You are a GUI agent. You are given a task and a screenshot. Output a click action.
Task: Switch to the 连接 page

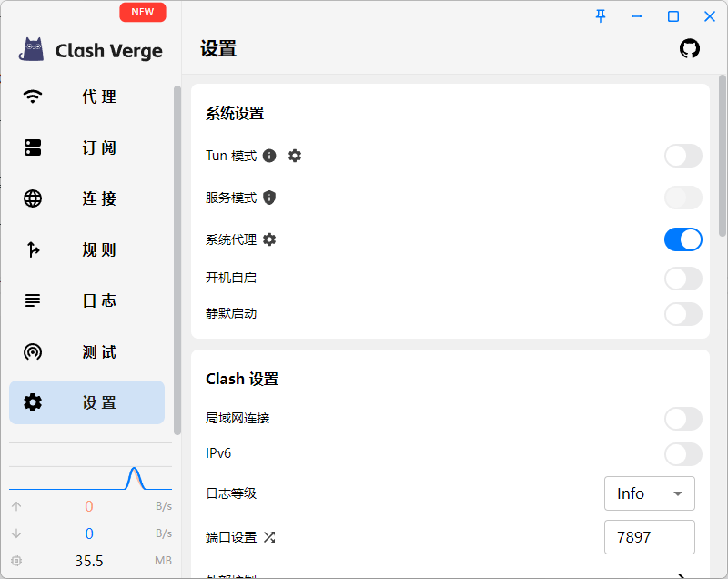87,199
